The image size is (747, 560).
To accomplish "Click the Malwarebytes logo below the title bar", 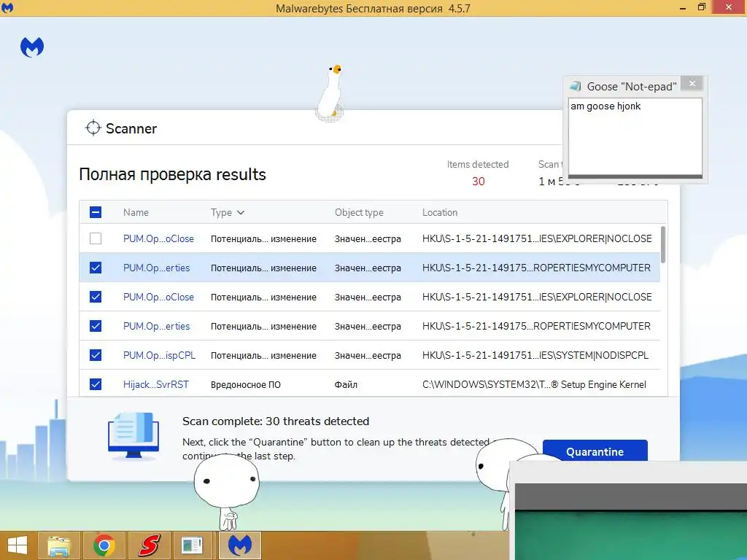I will 32,47.
